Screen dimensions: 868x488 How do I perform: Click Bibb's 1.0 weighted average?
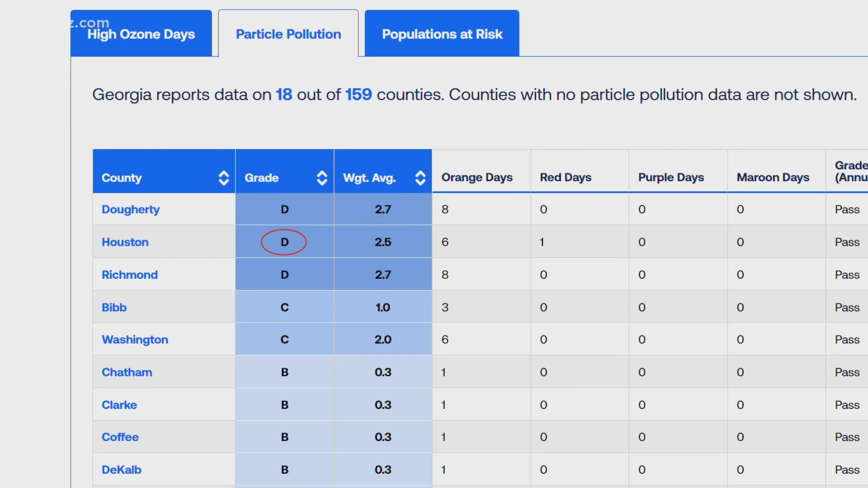[383, 307]
